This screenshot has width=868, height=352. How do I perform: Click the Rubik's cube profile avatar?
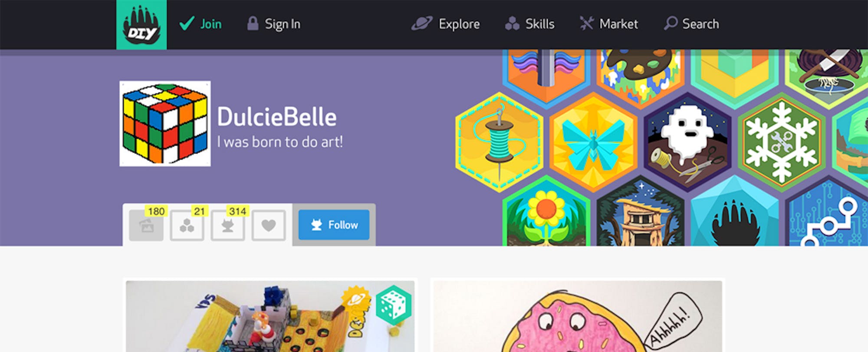[165, 123]
